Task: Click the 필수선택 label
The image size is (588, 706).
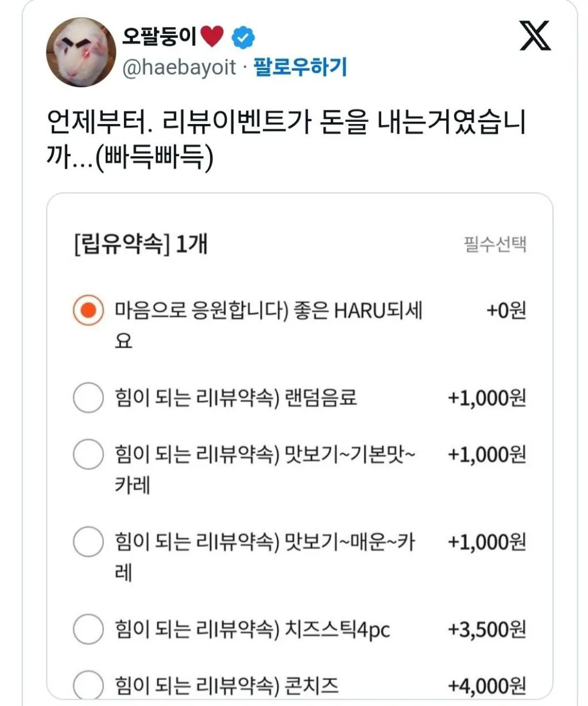Action: pyautogui.click(x=494, y=245)
